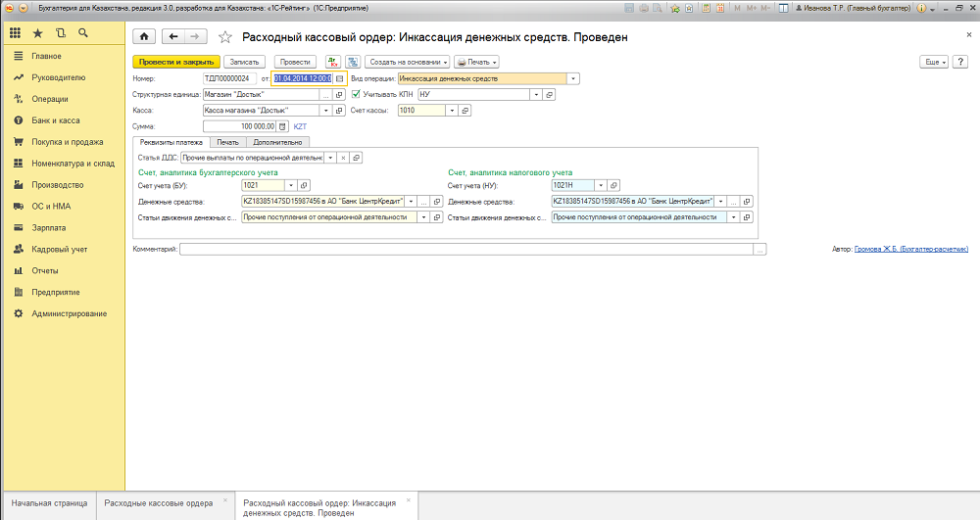Open the history icon in sidebar header
The width and height of the screenshot is (980, 520).
point(61,33)
